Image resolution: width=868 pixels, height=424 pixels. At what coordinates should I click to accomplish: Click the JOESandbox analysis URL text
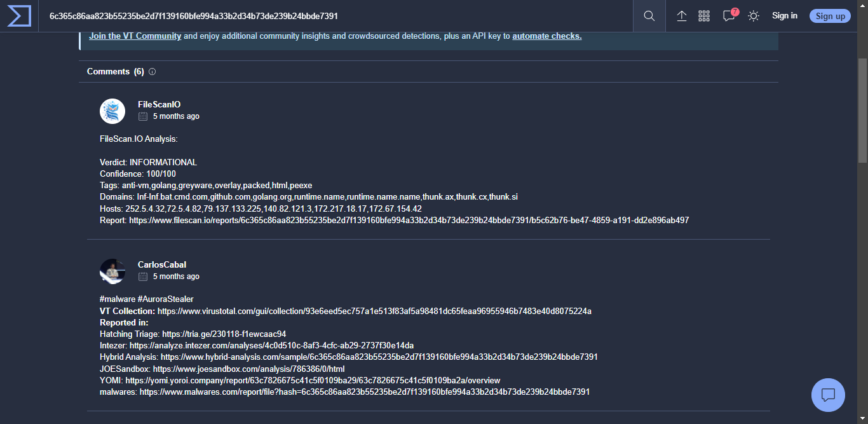point(249,369)
